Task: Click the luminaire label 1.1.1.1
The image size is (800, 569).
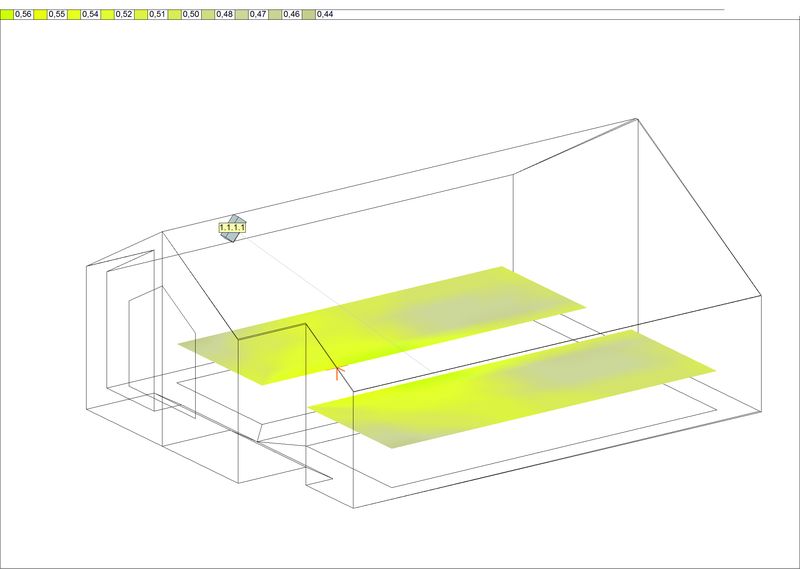Action: pyautogui.click(x=232, y=227)
